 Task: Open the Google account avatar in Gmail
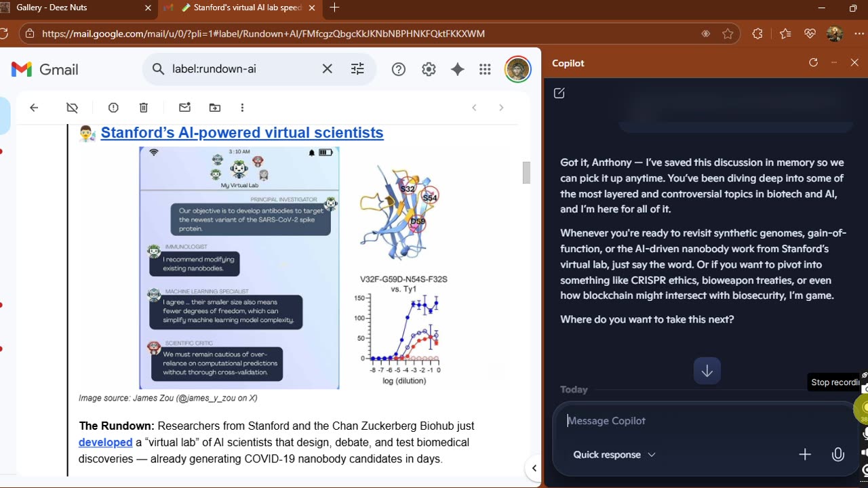click(517, 69)
